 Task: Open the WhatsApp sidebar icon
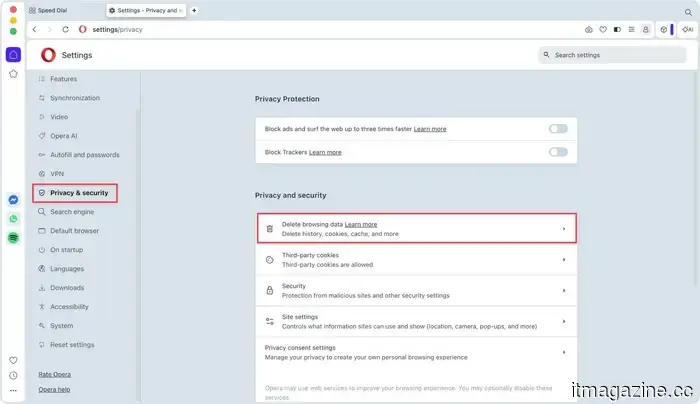[13, 219]
